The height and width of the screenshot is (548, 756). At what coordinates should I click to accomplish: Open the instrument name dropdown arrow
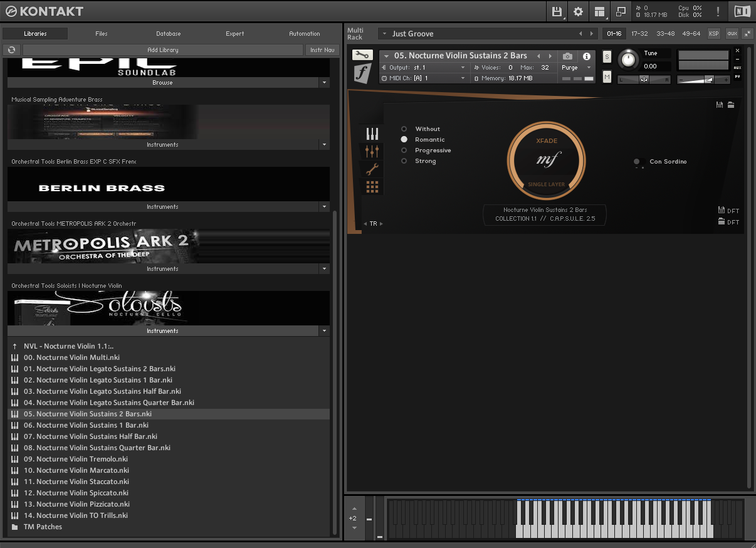click(387, 56)
